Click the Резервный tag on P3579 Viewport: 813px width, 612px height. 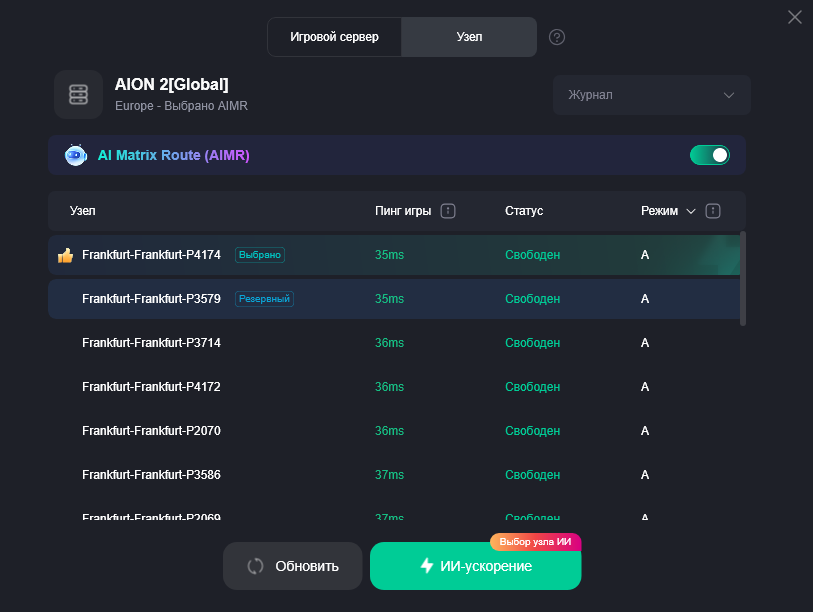pos(264,299)
